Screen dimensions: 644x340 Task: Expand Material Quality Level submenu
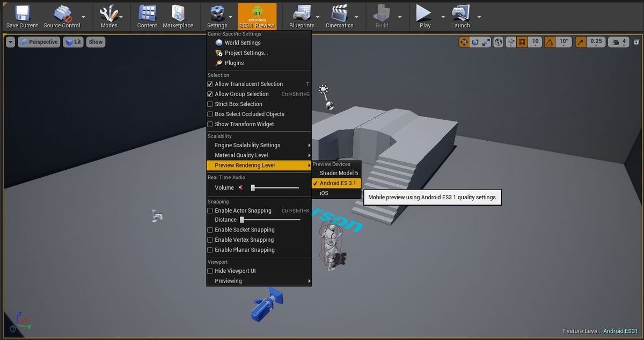pyautogui.click(x=259, y=155)
